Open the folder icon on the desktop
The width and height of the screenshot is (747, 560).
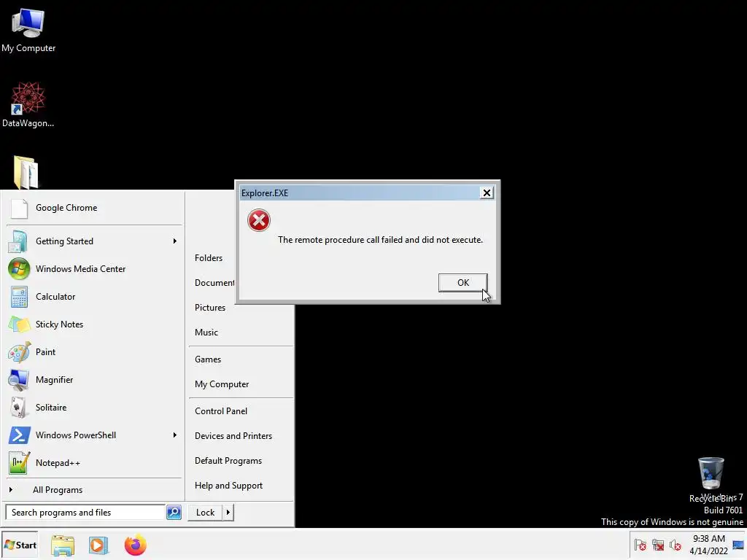point(26,172)
